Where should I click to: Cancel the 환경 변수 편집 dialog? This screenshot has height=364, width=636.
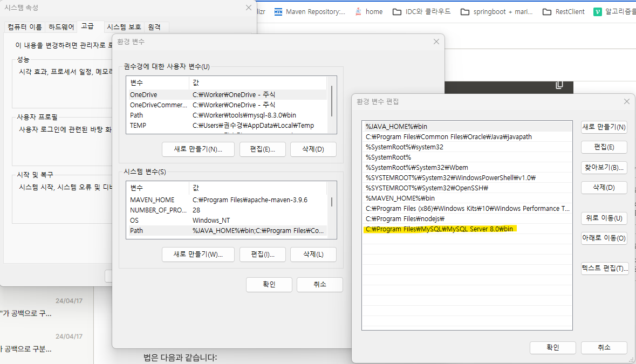pos(604,347)
